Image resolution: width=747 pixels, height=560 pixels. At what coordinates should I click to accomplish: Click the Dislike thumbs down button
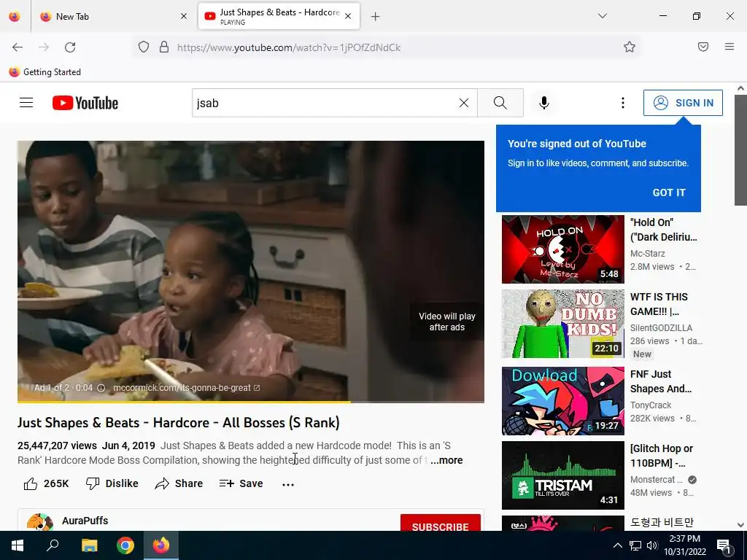click(x=112, y=483)
